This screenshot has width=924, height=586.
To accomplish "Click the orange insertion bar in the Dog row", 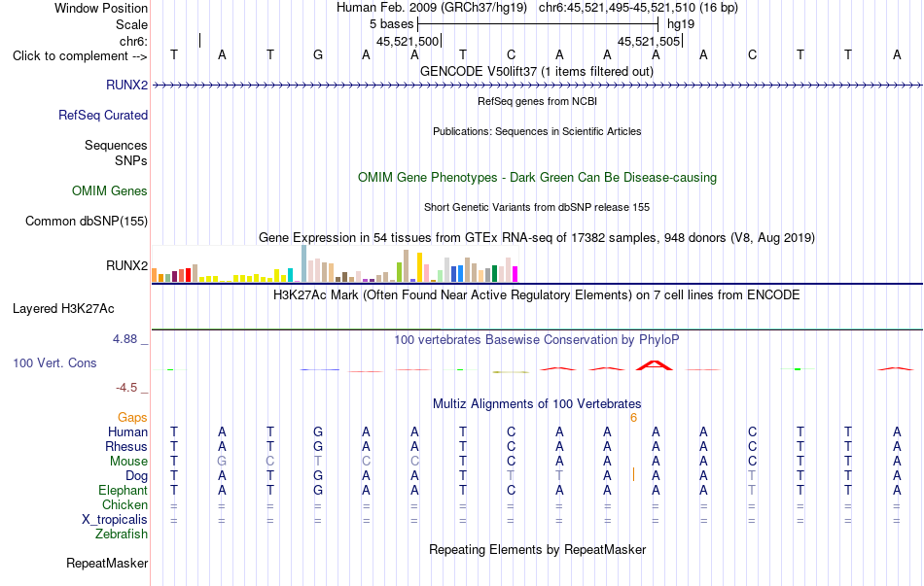I will point(633,474).
